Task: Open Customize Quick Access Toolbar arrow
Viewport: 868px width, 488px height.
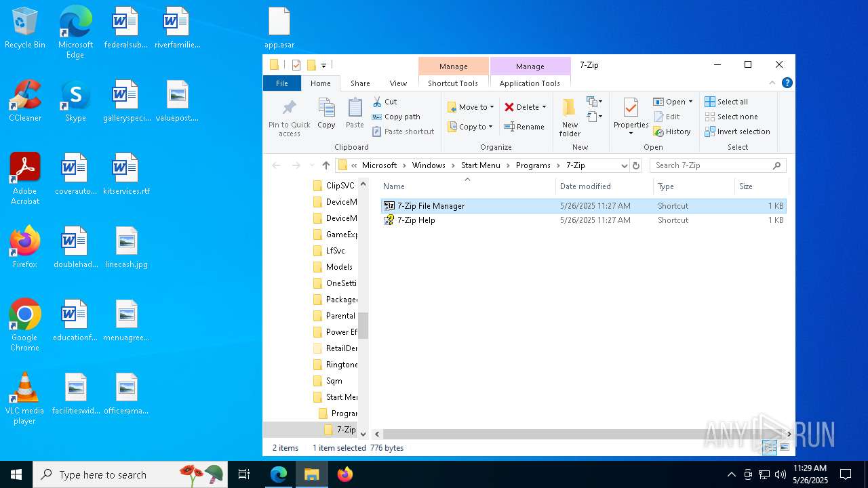Action: click(x=323, y=66)
